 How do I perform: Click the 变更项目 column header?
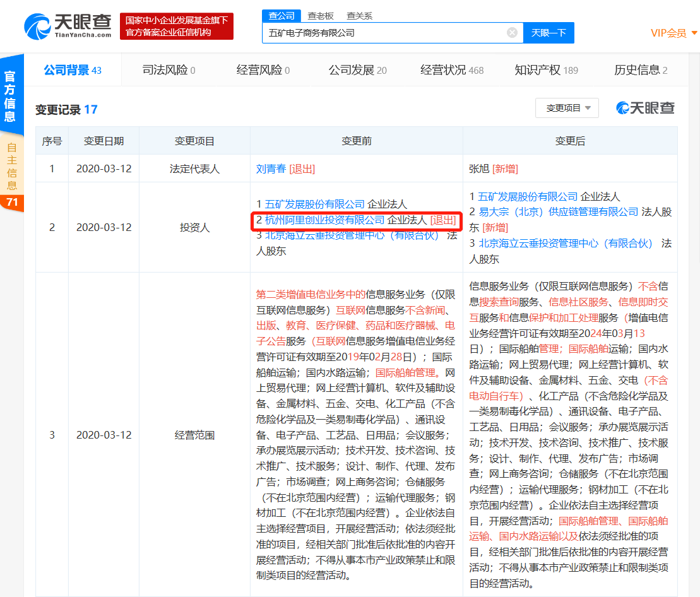(194, 141)
